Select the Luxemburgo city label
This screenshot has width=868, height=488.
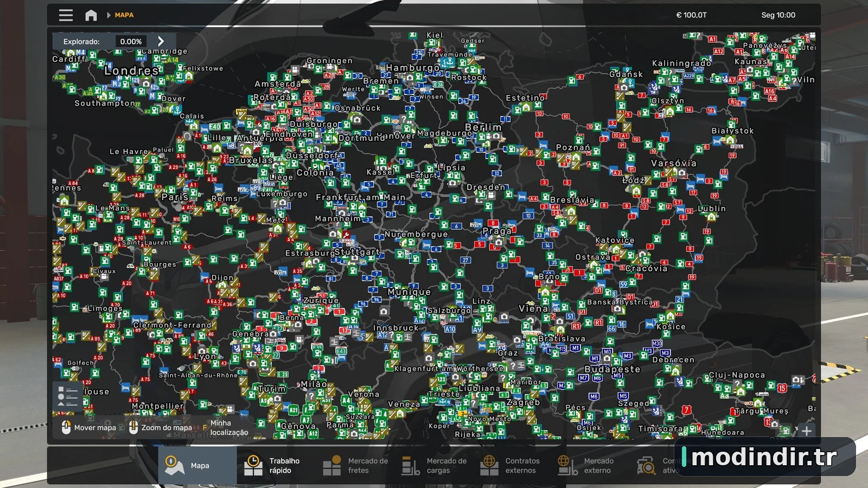point(282,194)
